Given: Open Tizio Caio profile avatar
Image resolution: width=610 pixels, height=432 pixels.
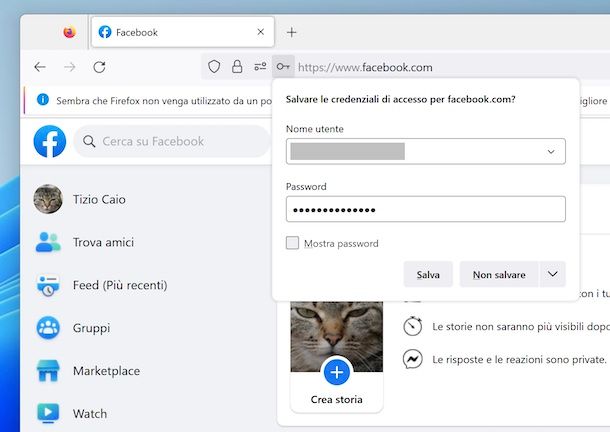Looking at the screenshot, I should coord(48,199).
